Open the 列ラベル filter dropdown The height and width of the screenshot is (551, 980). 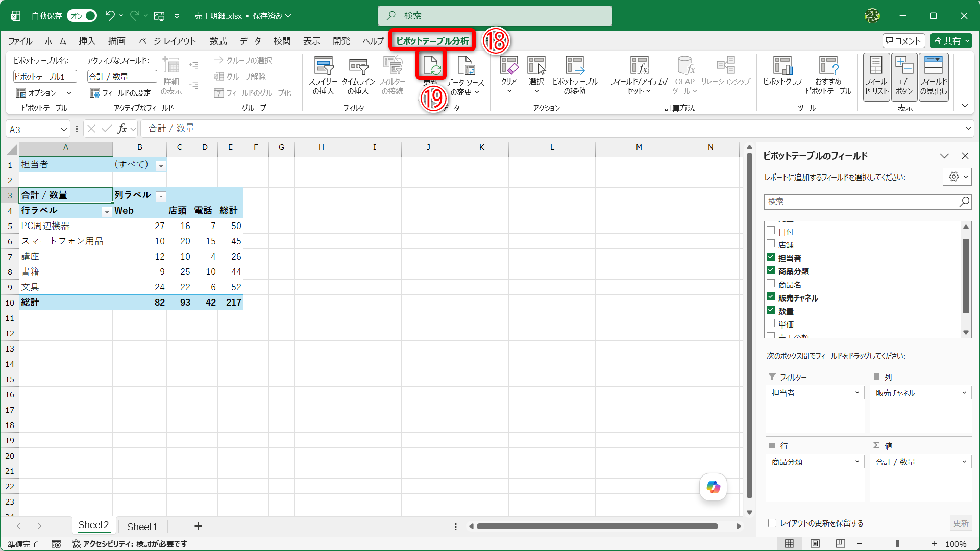pos(161,196)
